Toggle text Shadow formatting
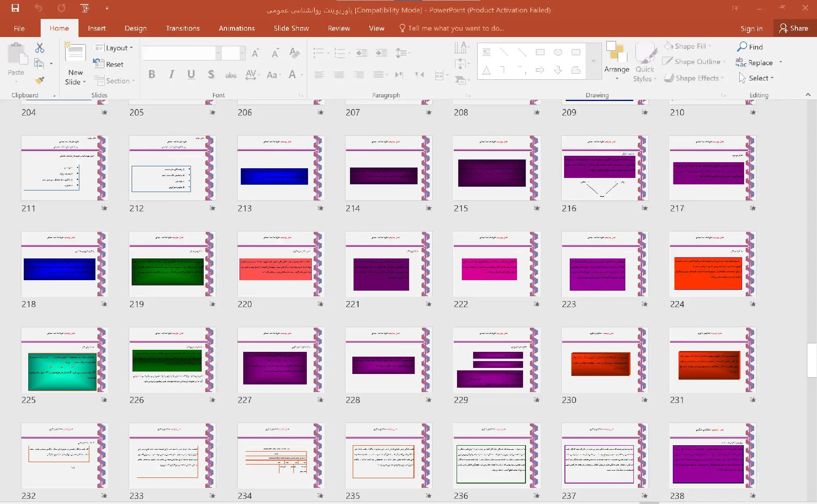Image resolution: width=817 pixels, height=504 pixels. click(211, 74)
